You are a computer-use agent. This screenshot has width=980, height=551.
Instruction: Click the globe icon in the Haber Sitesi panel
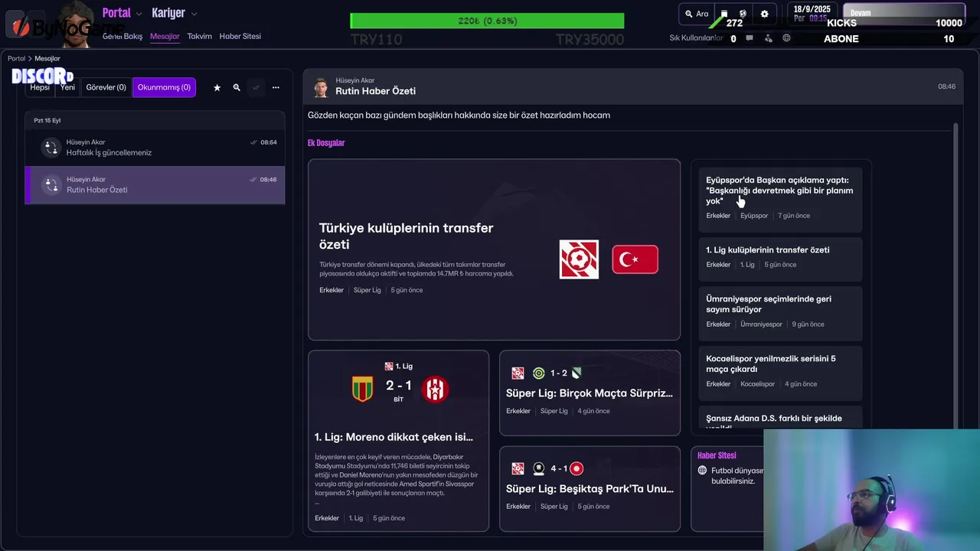tap(702, 471)
